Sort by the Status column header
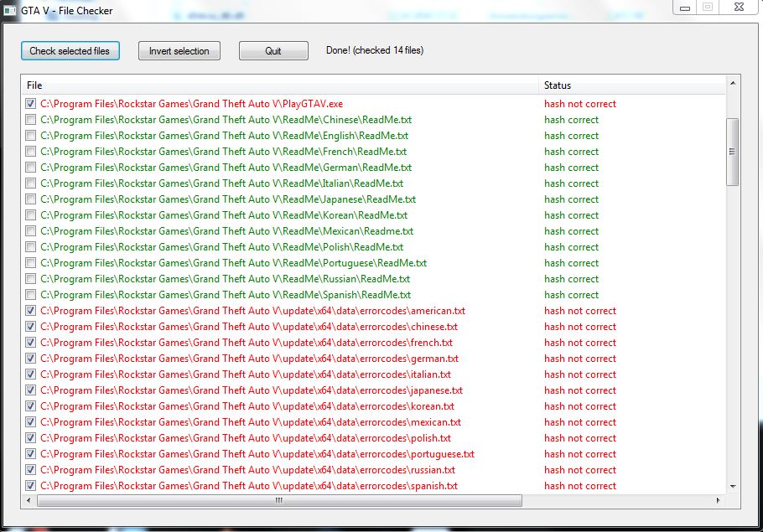The width and height of the screenshot is (763, 532). click(x=632, y=85)
